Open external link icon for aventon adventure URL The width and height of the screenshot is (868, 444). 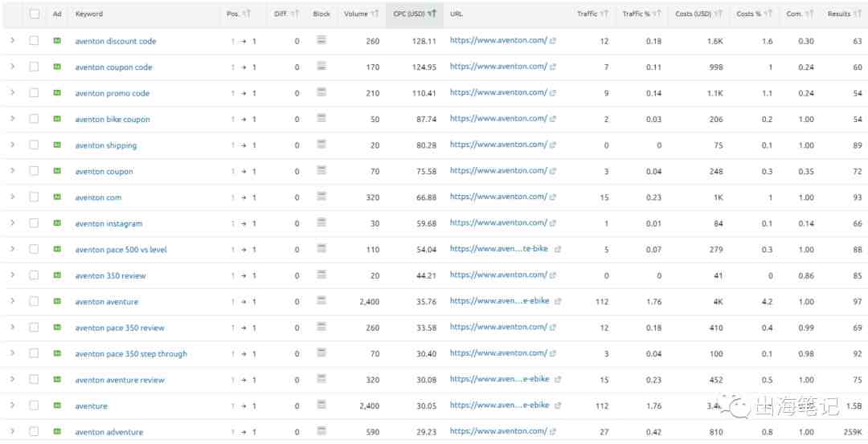pos(552,431)
